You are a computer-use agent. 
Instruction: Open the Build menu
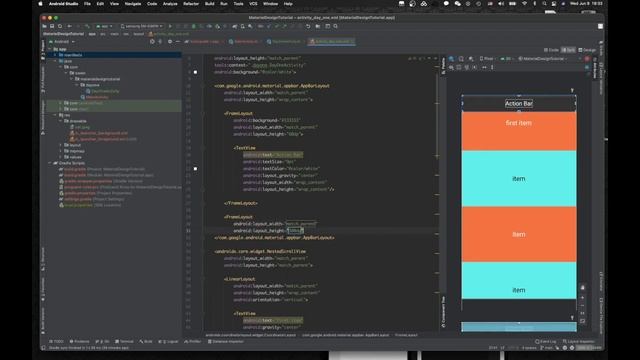209,4
